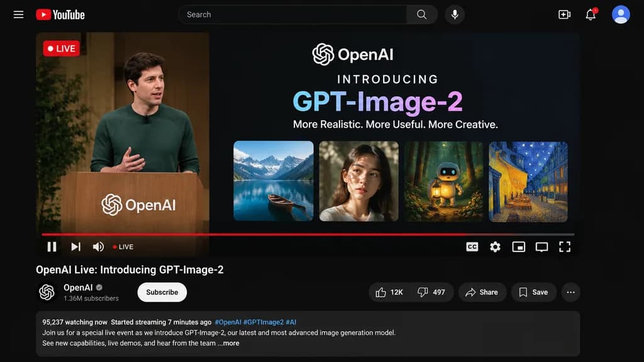
Task: Start voice search with microphone icon
Action: pyautogui.click(x=455, y=14)
